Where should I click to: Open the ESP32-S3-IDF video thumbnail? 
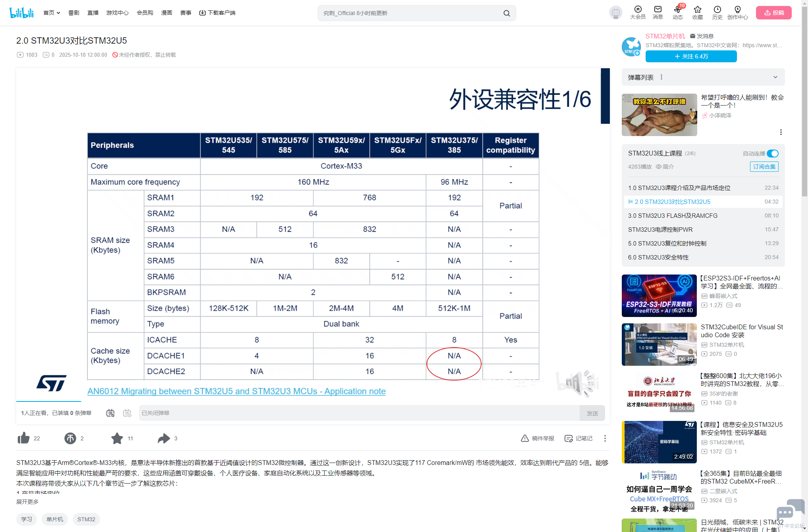(659, 296)
